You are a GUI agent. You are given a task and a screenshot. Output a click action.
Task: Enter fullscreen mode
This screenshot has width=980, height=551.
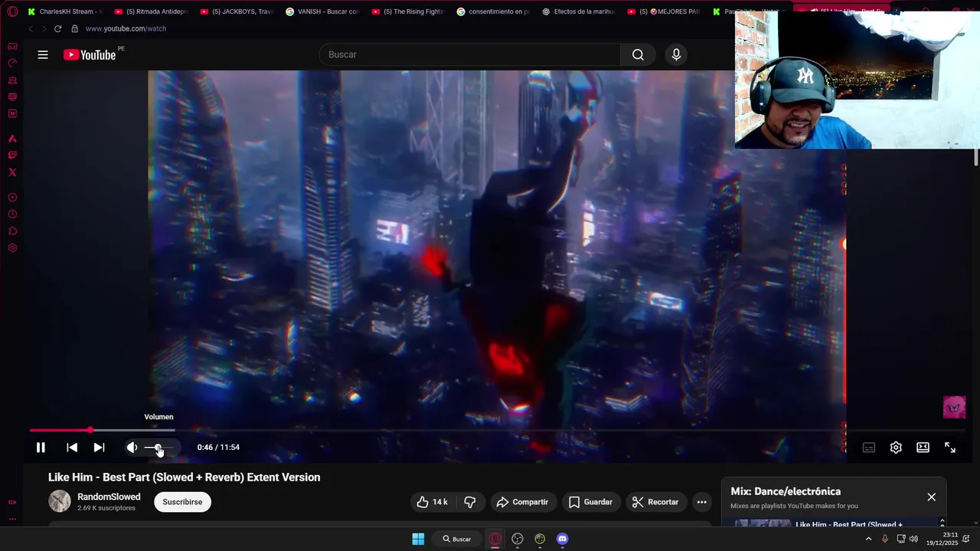click(950, 448)
